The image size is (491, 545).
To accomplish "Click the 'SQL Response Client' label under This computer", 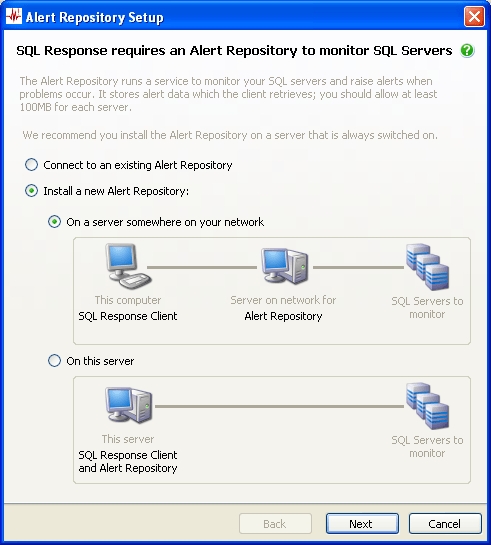I will click(x=128, y=316).
